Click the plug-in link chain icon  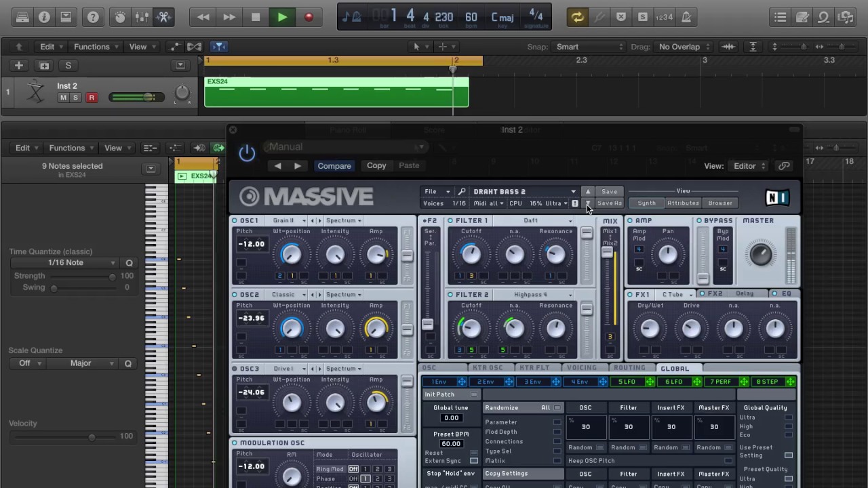(x=784, y=166)
